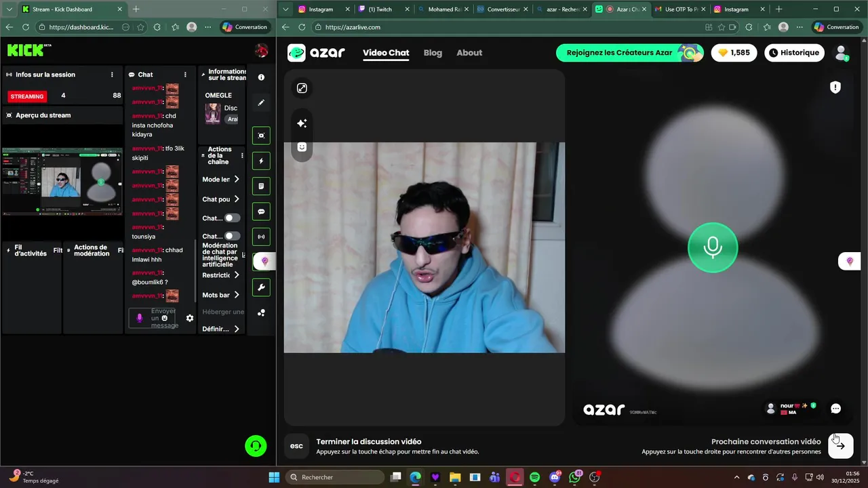Open the Azar message bubble icon

(x=836, y=409)
